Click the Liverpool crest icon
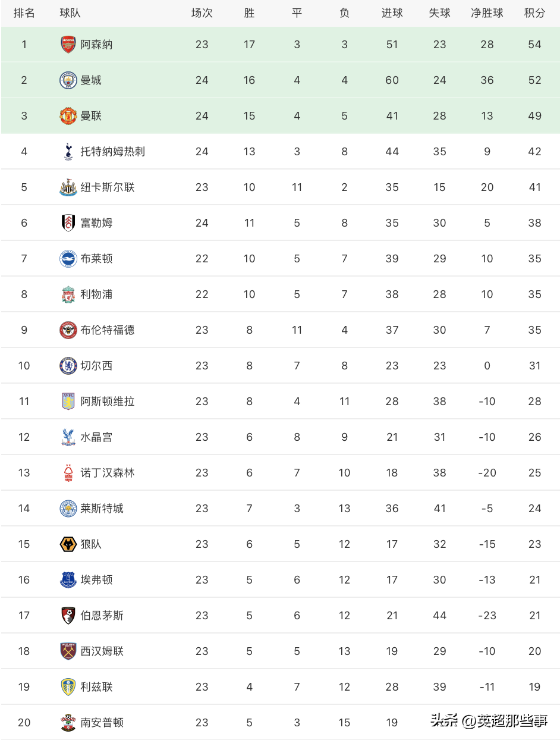This screenshot has width=560, height=740. (68, 294)
